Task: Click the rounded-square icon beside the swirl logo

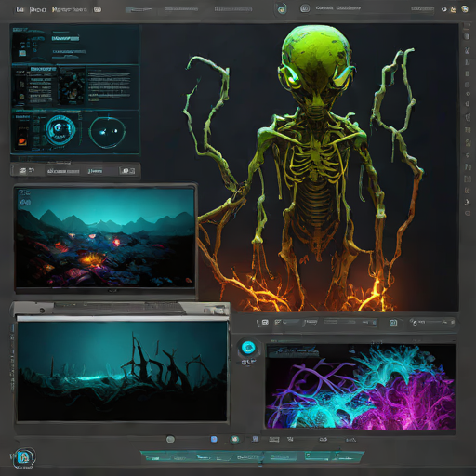Action: pyautogui.click(x=305, y=8)
